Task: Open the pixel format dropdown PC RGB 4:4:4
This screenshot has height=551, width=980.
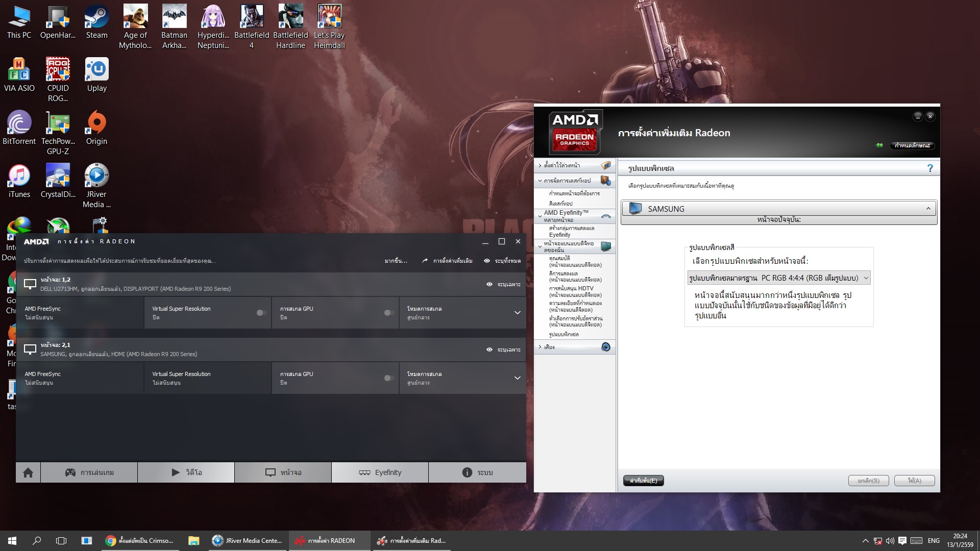Action: 778,278
